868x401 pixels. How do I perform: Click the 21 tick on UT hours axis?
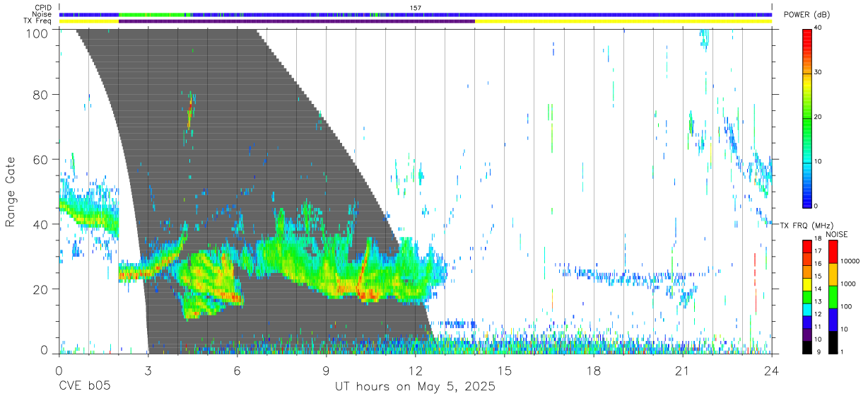[682, 370]
